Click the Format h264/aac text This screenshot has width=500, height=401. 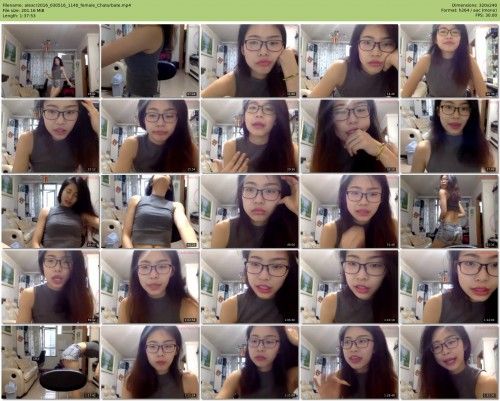click(x=469, y=11)
